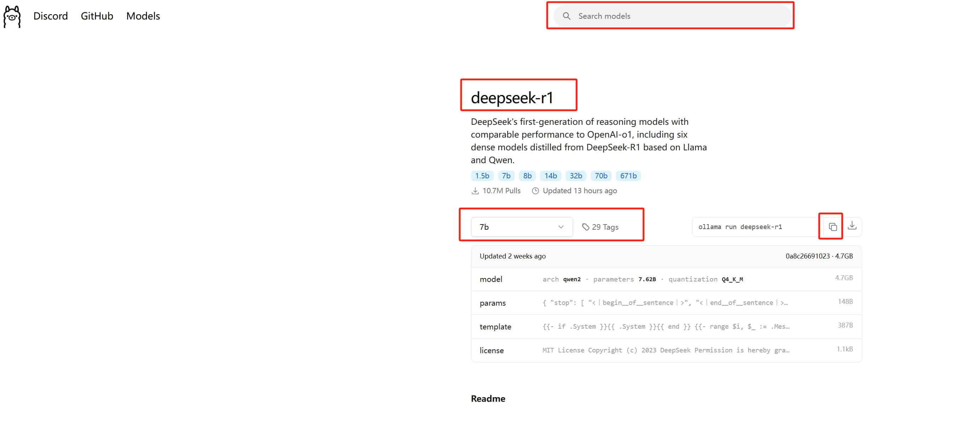Click the updated time clock icon

click(536, 190)
